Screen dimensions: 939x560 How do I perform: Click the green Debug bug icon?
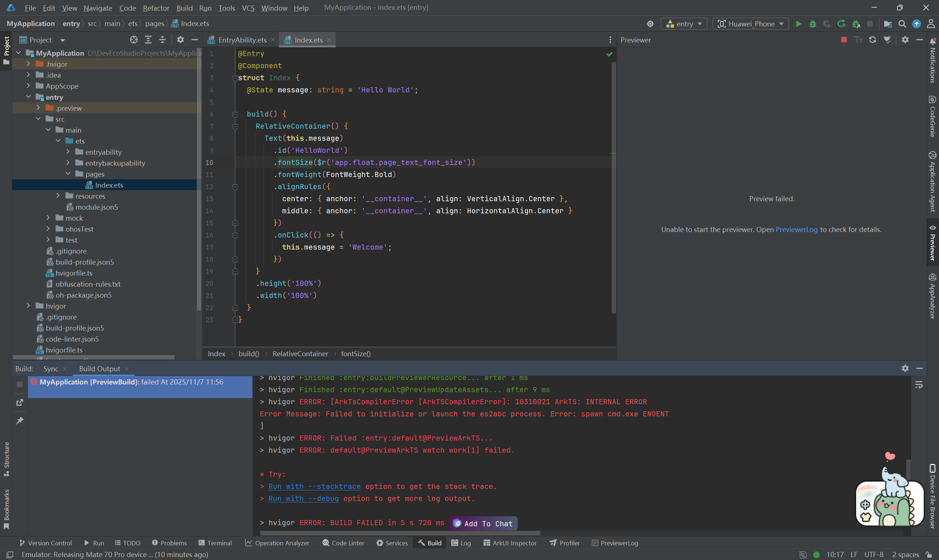pos(812,24)
